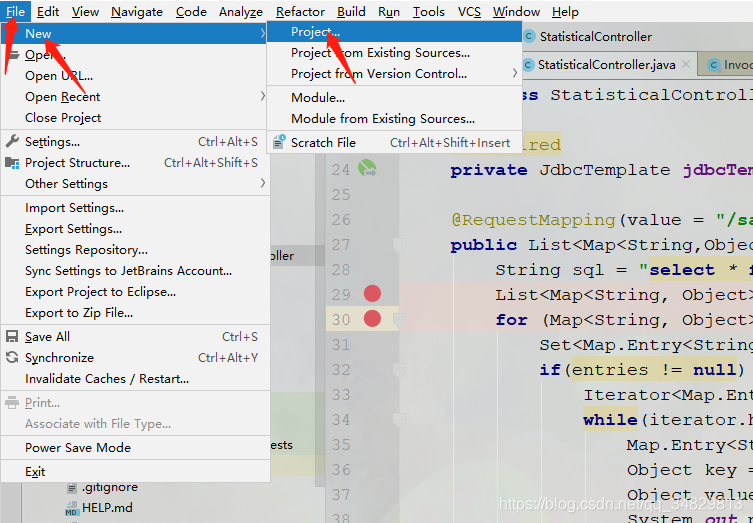Open the Tools menu

pyautogui.click(x=428, y=12)
